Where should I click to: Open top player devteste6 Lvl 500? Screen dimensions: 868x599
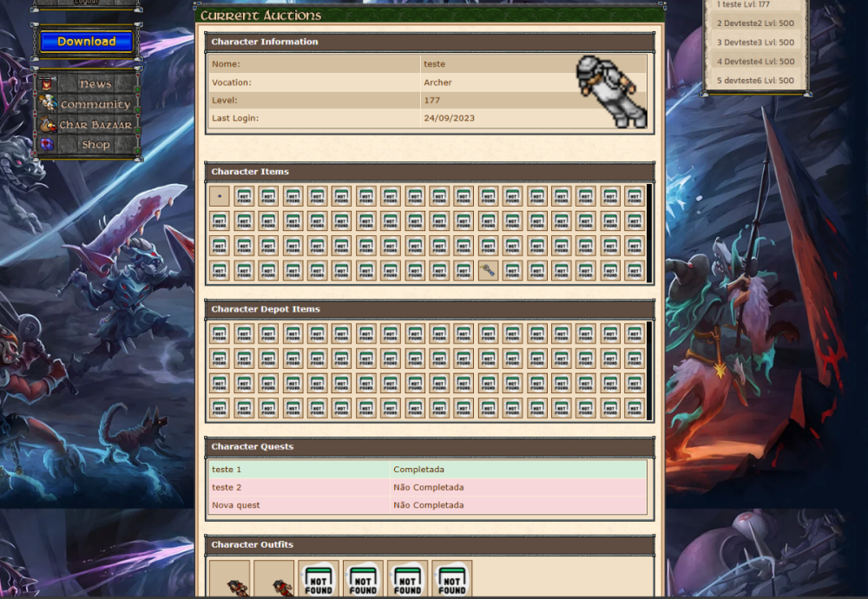click(x=755, y=81)
